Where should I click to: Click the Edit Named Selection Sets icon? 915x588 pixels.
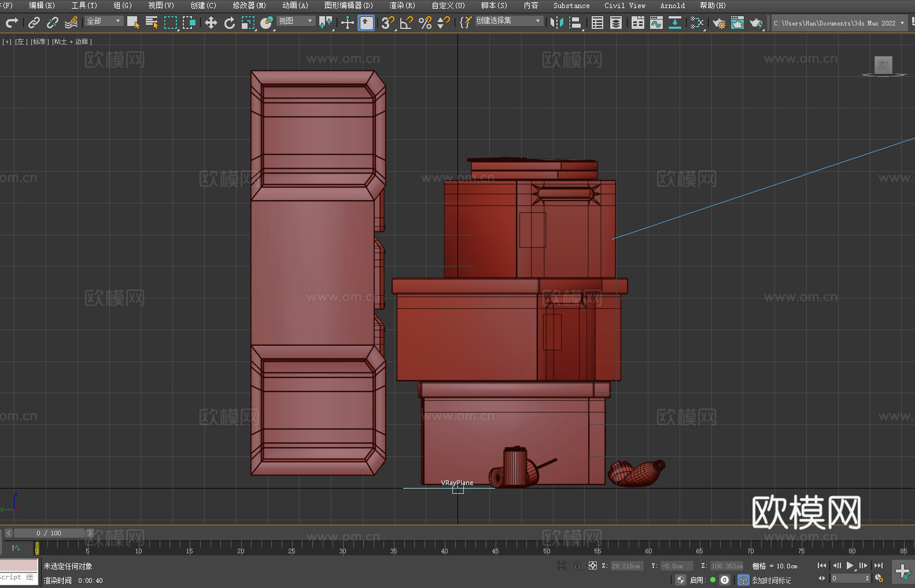click(466, 23)
